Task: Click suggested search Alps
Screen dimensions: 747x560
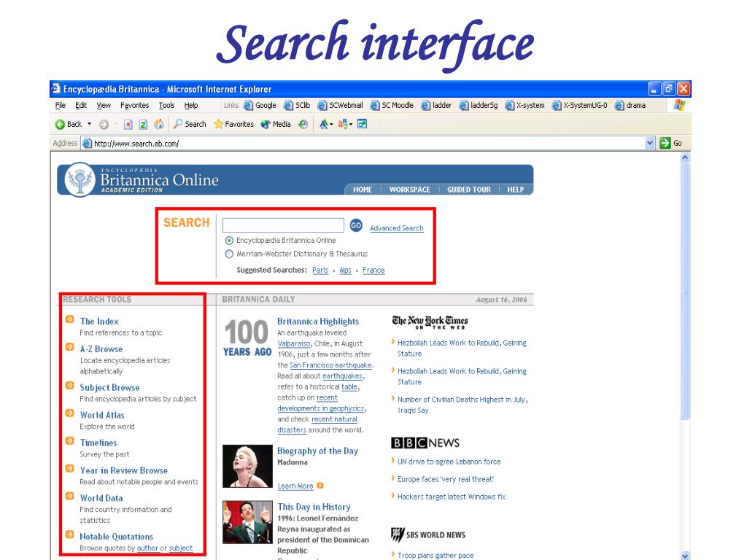Action: point(345,270)
